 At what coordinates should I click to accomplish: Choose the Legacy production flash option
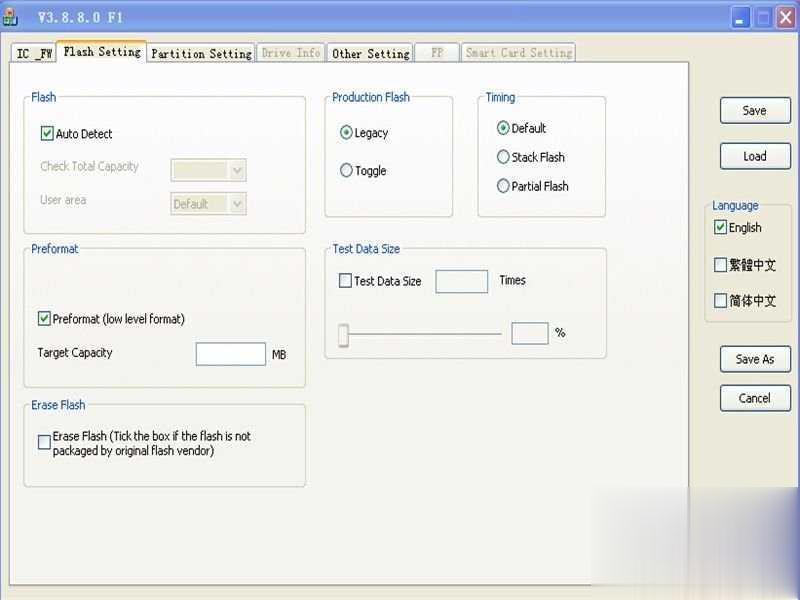pos(346,133)
